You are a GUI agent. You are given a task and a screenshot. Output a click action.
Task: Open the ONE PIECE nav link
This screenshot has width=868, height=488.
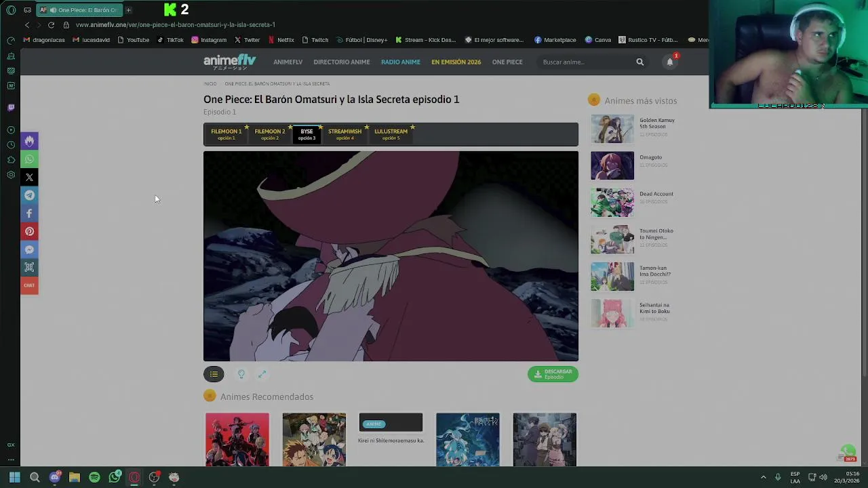click(x=507, y=62)
